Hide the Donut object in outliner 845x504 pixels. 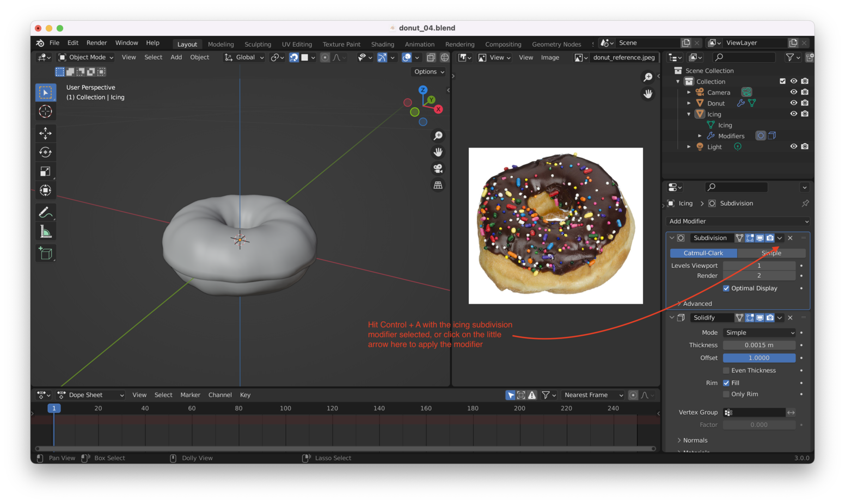coord(793,103)
